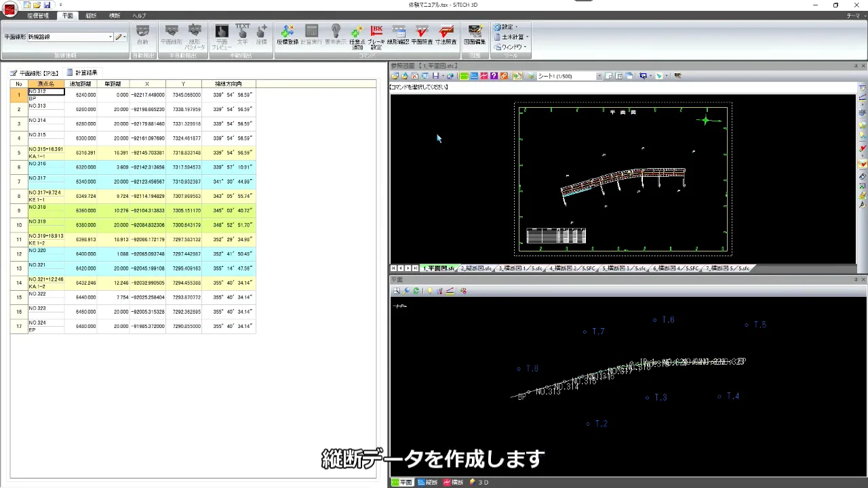Click the 接線方向角 column header
The height and width of the screenshot is (488, 868).
[x=228, y=84]
